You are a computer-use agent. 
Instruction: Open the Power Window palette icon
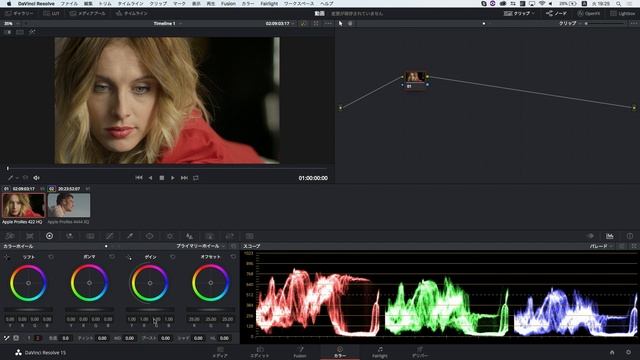tap(150, 236)
